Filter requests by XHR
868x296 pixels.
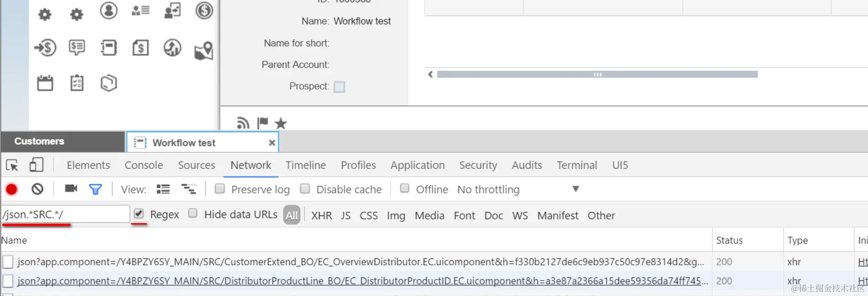pos(321,216)
